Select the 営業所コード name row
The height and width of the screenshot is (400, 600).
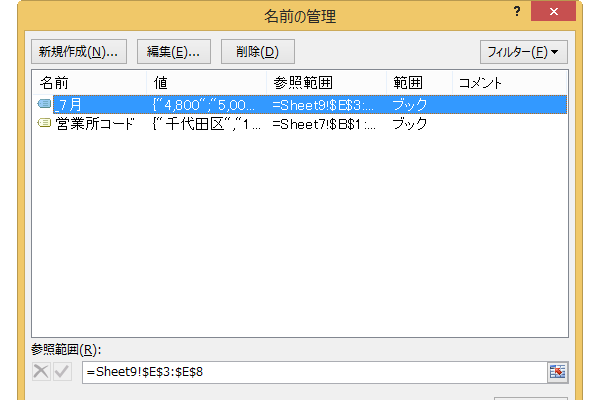click(300, 124)
